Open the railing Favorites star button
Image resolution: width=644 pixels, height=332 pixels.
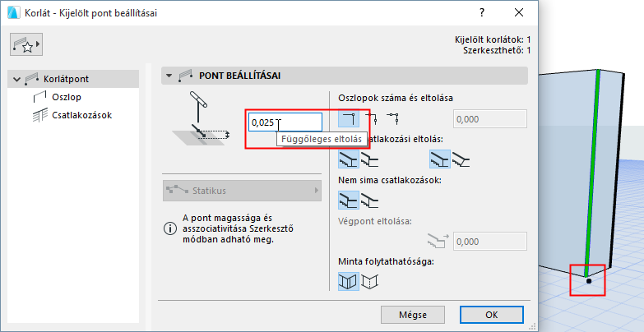tap(26, 44)
